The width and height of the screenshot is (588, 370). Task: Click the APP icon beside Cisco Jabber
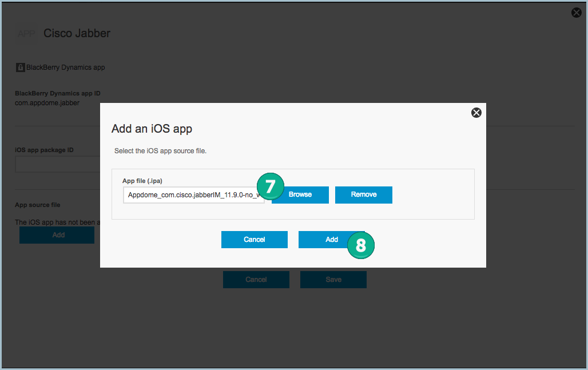pos(26,34)
